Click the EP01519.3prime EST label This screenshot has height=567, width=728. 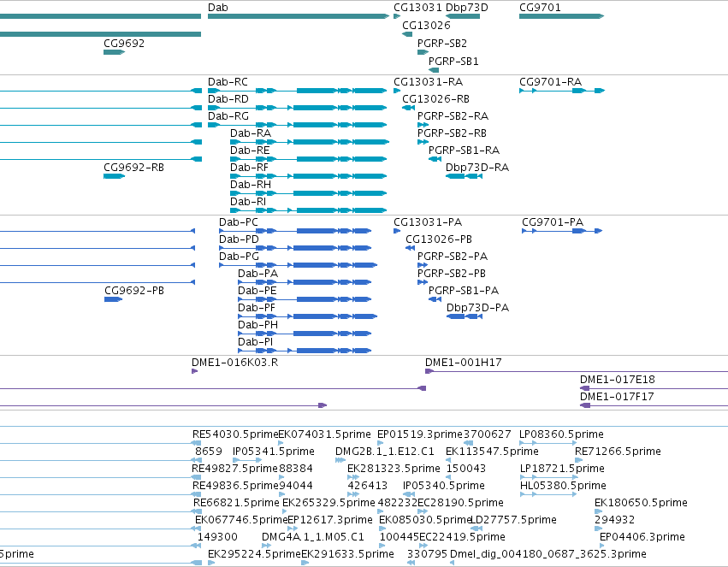pyautogui.click(x=420, y=434)
